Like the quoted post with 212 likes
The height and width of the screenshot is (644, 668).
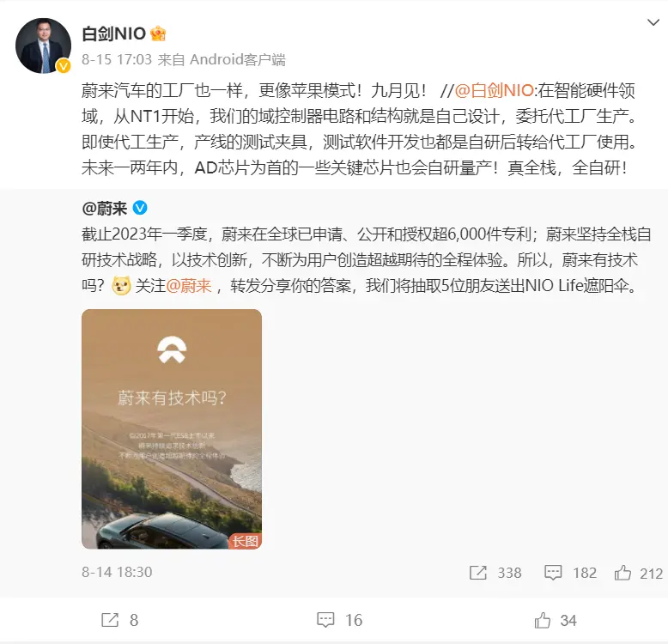639,573
